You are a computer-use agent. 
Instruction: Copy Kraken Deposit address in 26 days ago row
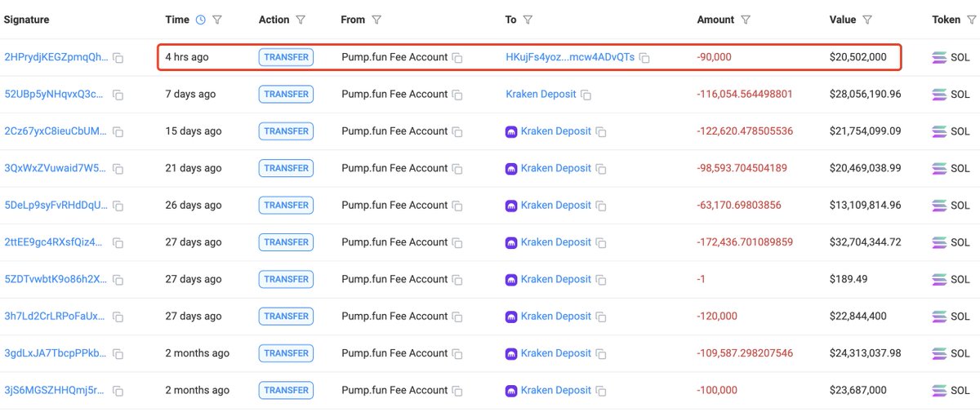[601, 206]
